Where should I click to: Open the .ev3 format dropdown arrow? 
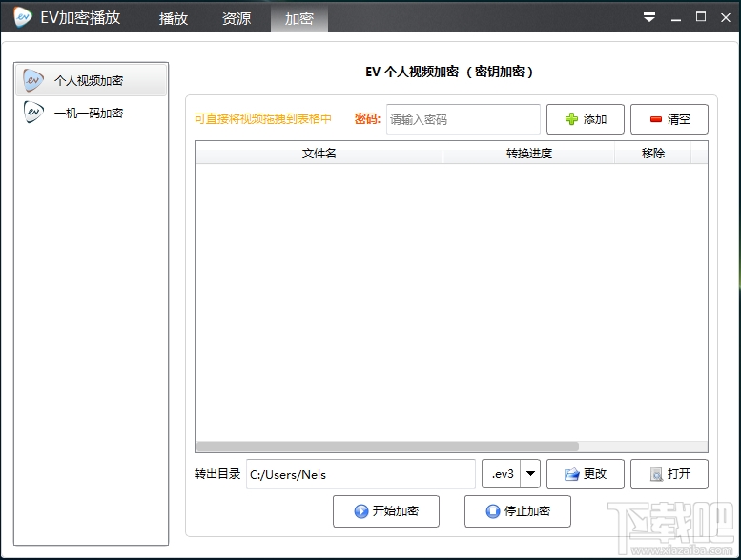(530, 473)
